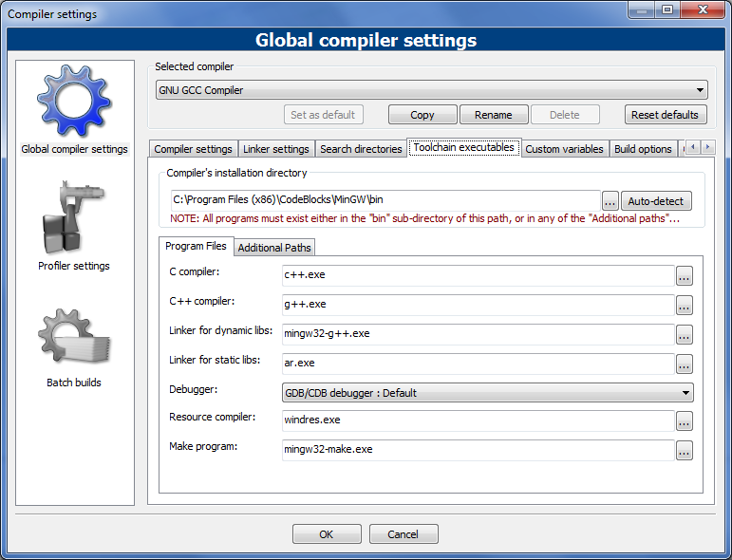Screen dimensions: 732x560
Task: Browse for static libs linker executable
Action: pos(684,364)
